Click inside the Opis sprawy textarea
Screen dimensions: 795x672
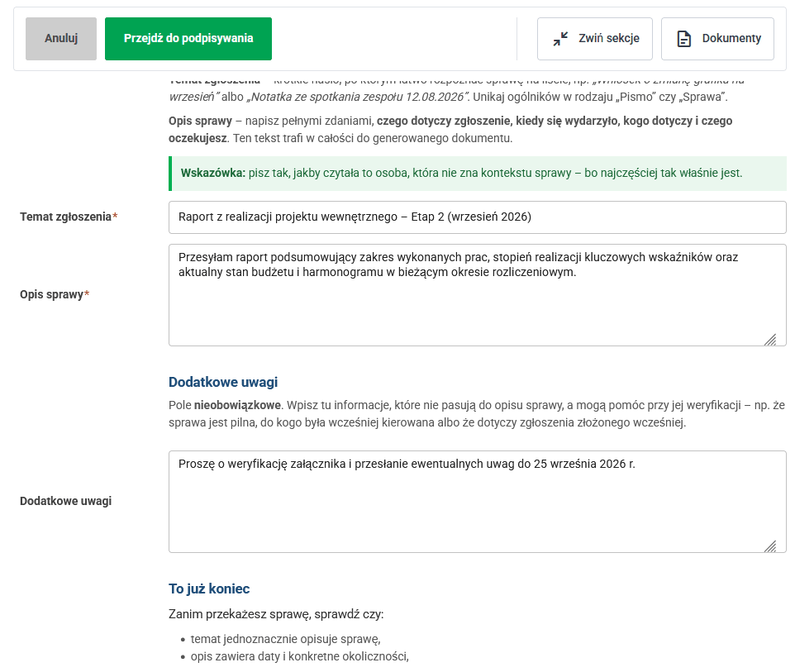(477, 294)
